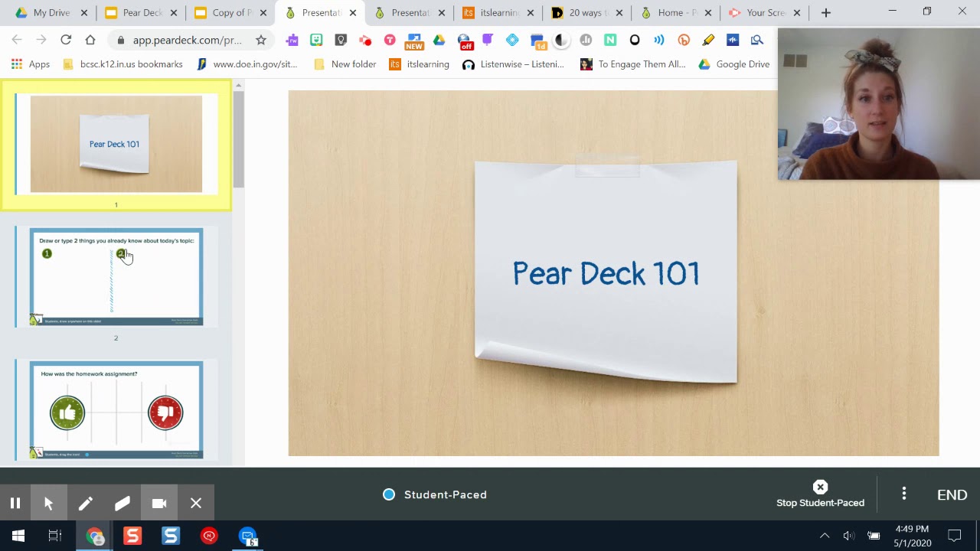The width and height of the screenshot is (980, 551).
Task: Open the New folder bookmark
Action: point(345,64)
